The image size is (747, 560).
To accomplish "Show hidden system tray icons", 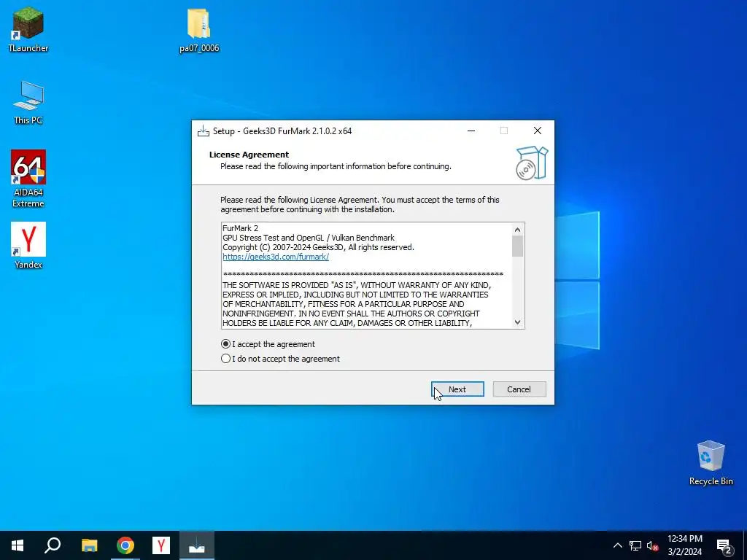I will coord(617,545).
